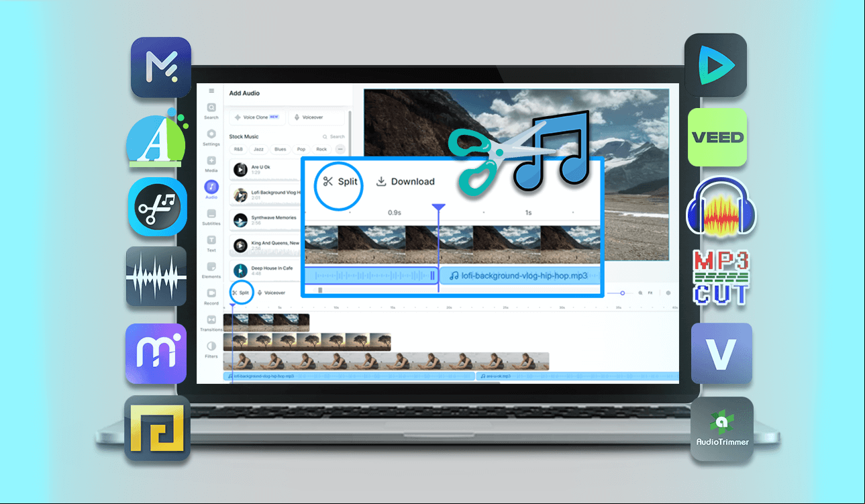Click the horizontal scrollbar in the callout
The image size is (865, 504).
click(x=320, y=290)
